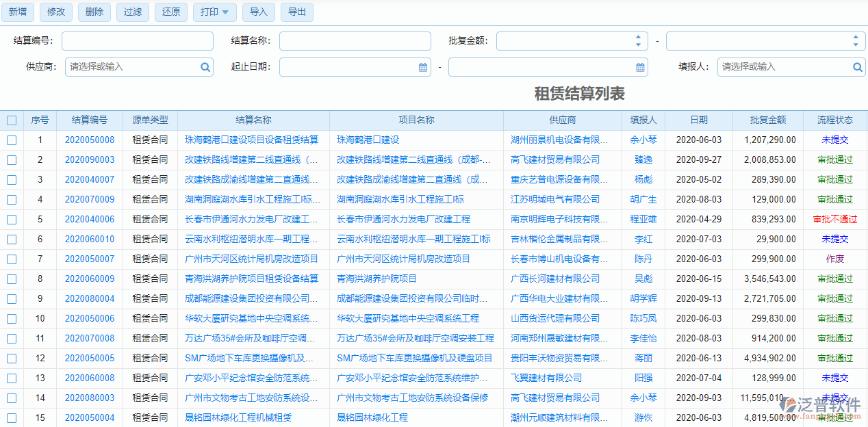This screenshot has width=868, height=427.
Task: Check the checkbox for row 5
Action: [x=11, y=219]
